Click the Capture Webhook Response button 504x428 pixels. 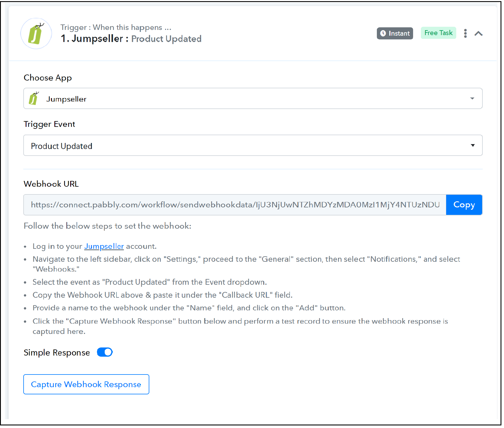(x=86, y=384)
